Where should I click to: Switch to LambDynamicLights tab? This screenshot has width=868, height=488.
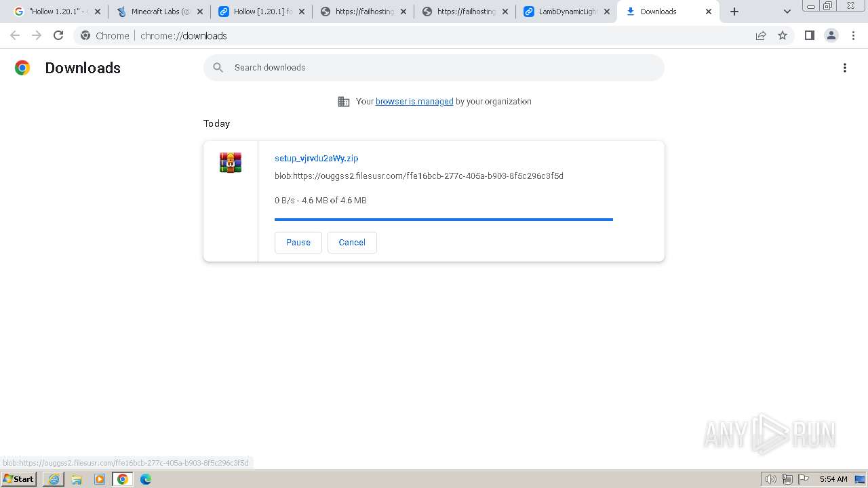point(566,12)
